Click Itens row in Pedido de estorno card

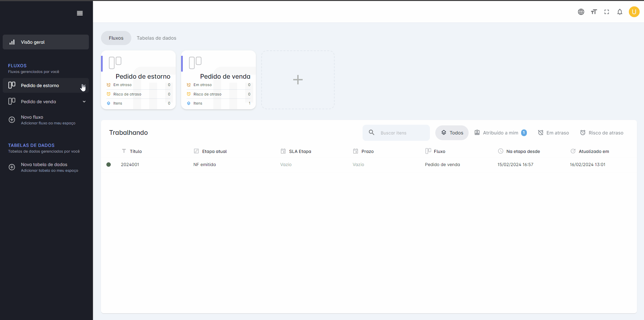coord(138,103)
